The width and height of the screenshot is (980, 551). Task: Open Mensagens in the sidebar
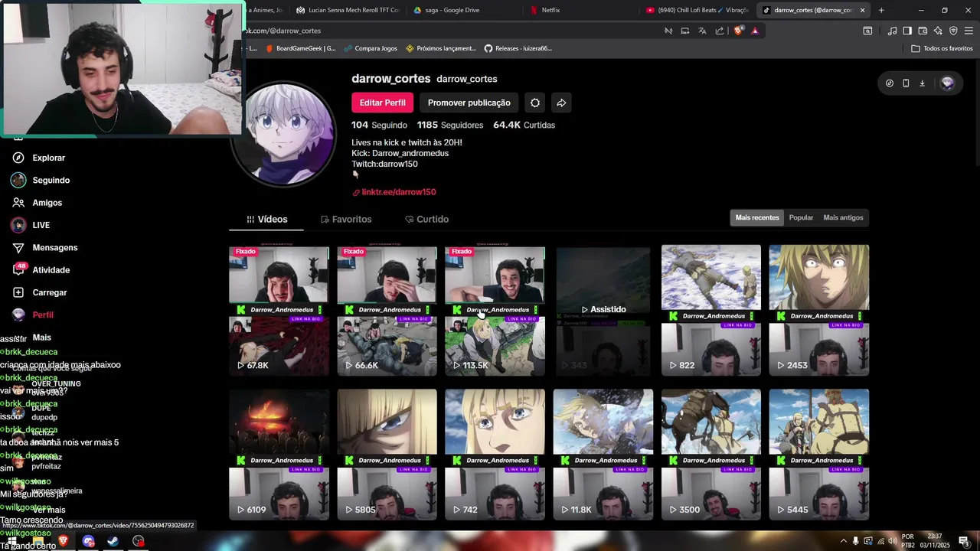tap(45, 248)
